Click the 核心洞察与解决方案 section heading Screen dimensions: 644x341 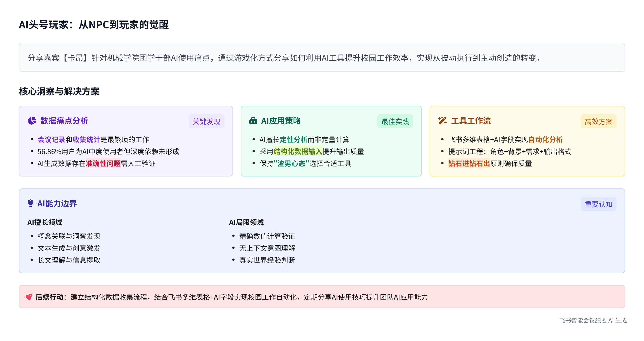pos(59,91)
